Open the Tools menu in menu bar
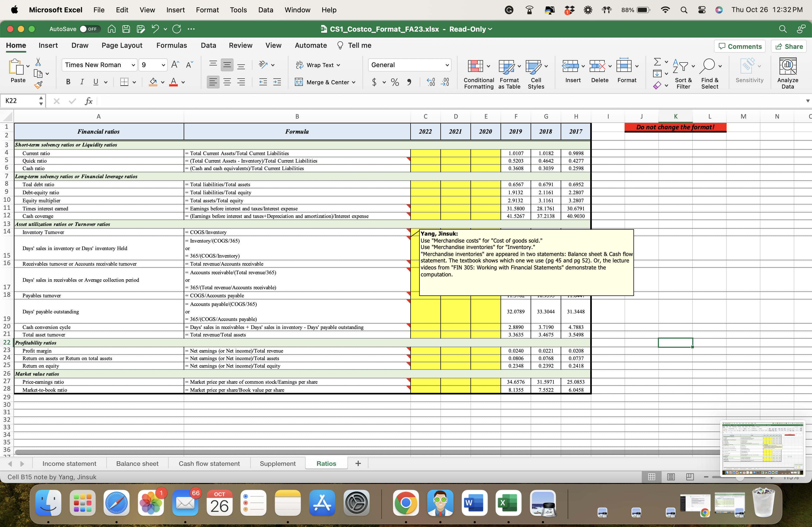 coord(238,10)
